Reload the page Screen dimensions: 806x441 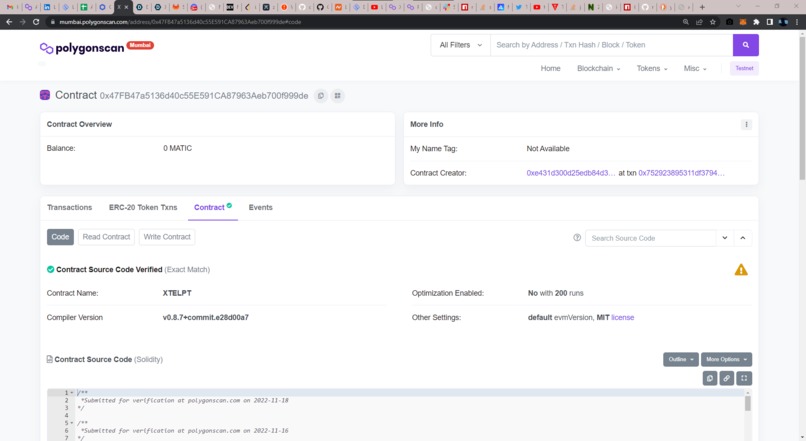(36, 22)
